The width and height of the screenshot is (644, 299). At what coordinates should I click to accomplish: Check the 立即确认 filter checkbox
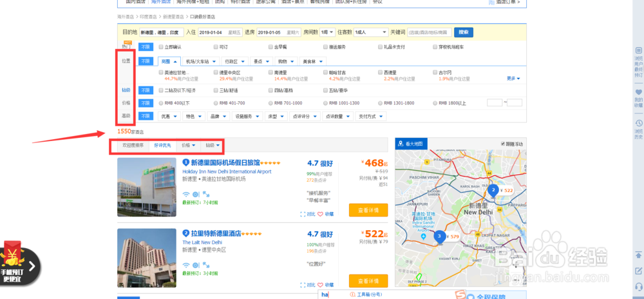pos(161,47)
